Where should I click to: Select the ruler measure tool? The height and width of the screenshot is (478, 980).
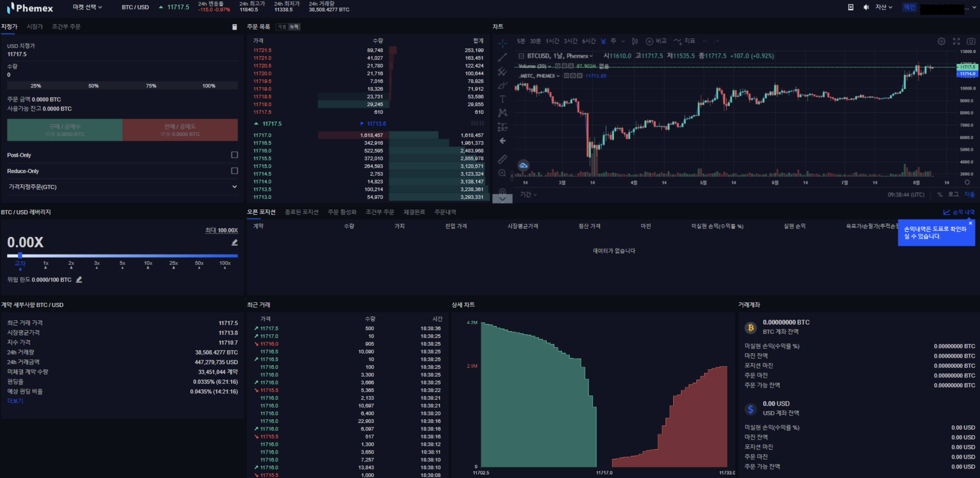click(502, 159)
